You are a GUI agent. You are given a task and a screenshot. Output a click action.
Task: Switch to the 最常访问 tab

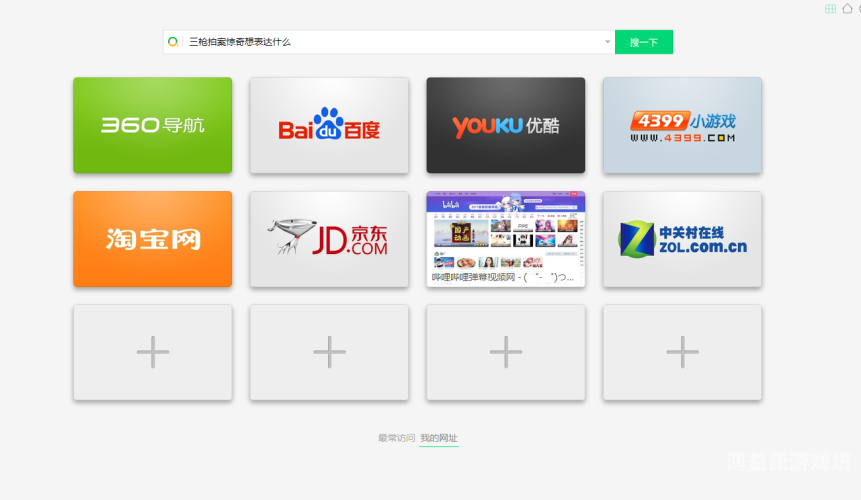[x=396, y=438]
